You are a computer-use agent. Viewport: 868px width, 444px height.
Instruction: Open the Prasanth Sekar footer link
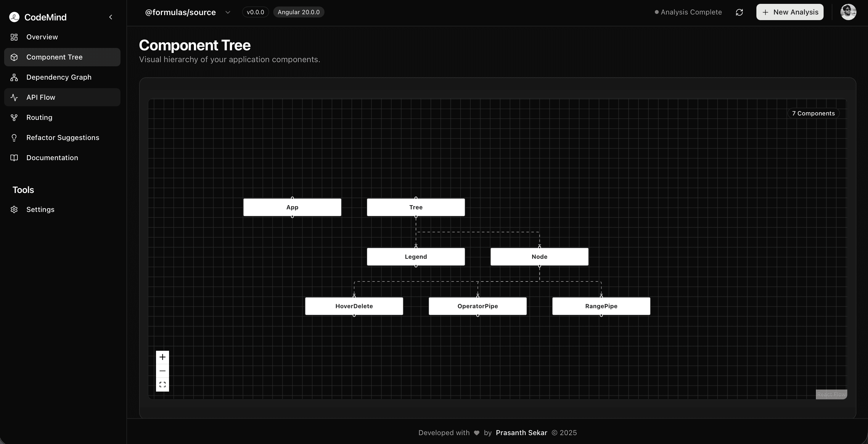coord(521,432)
